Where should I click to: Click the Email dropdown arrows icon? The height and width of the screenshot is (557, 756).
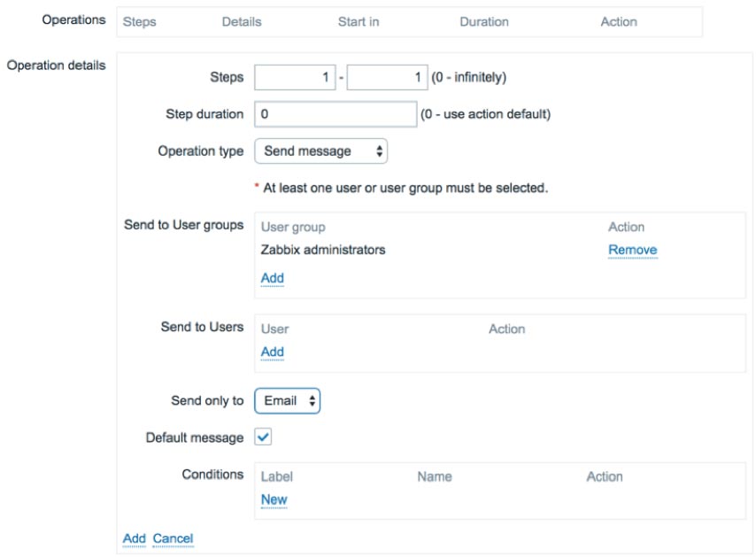click(x=312, y=401)
